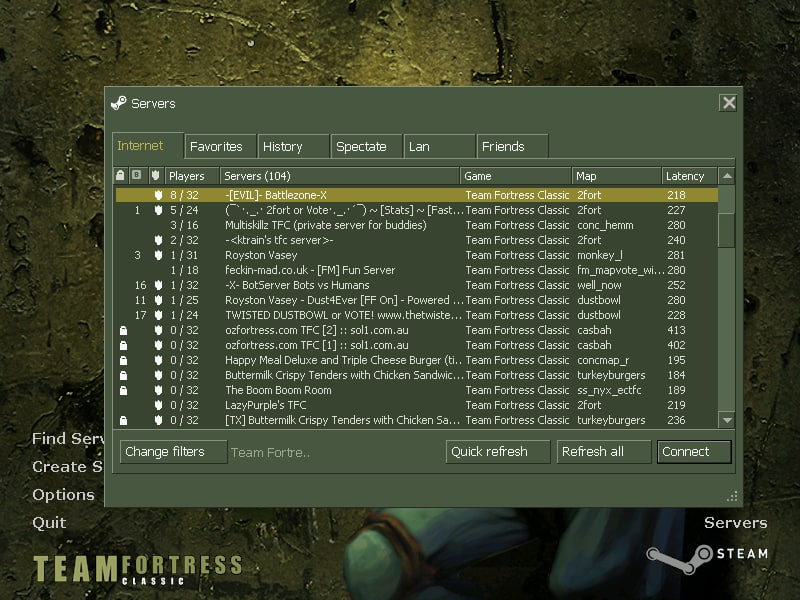
Task: Click shield icon on ktrain's tfc server row
Action: [159, 240]
